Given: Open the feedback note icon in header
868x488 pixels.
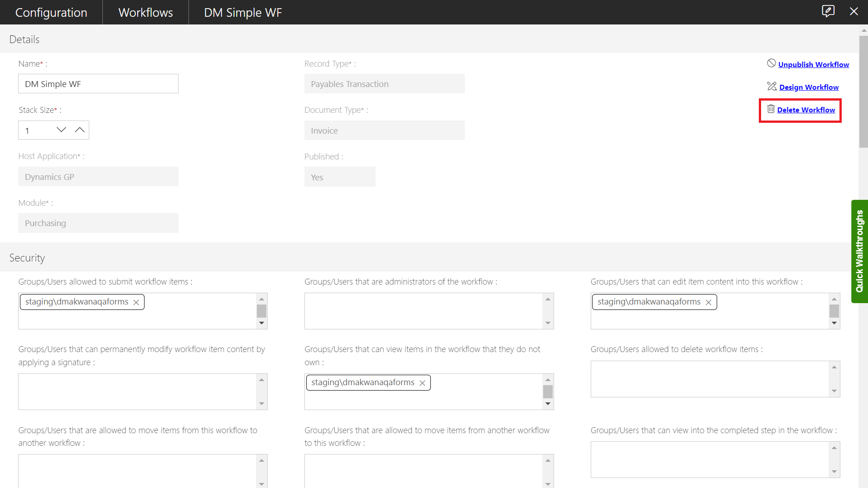Looking at the screenshot, I should pos(828,11).
